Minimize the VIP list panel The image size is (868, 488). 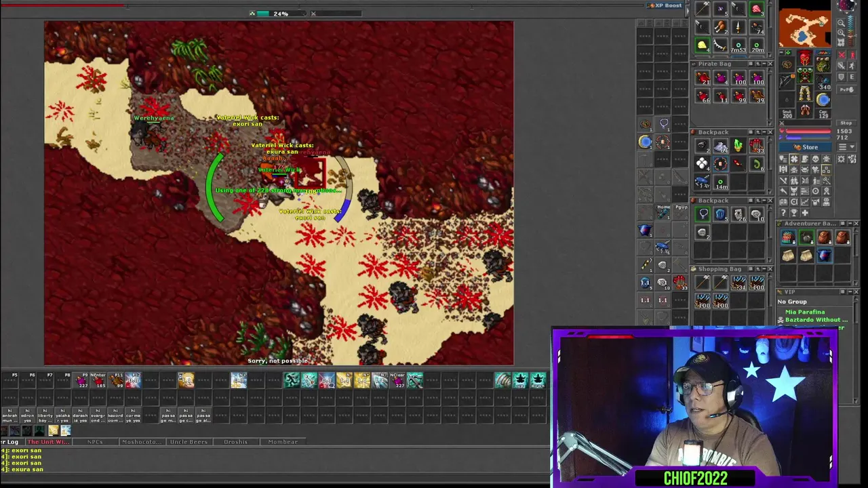[x=850, y=291]
